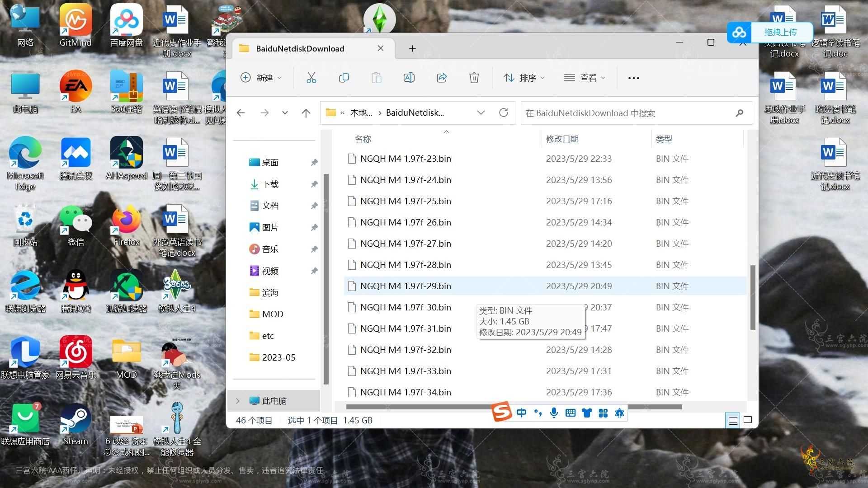Unpin 桌面 from quick access
Viewport: 868px width, 488px height.
[x=314, y=162]
